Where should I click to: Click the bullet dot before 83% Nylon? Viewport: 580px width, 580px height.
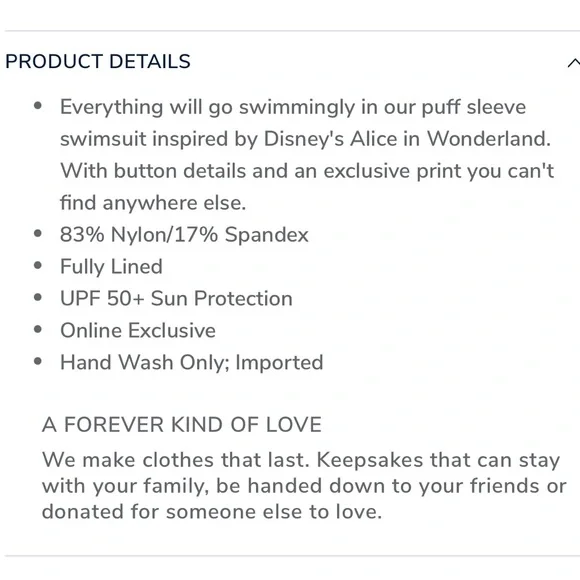pyautogui.click(x=38, y=233)
